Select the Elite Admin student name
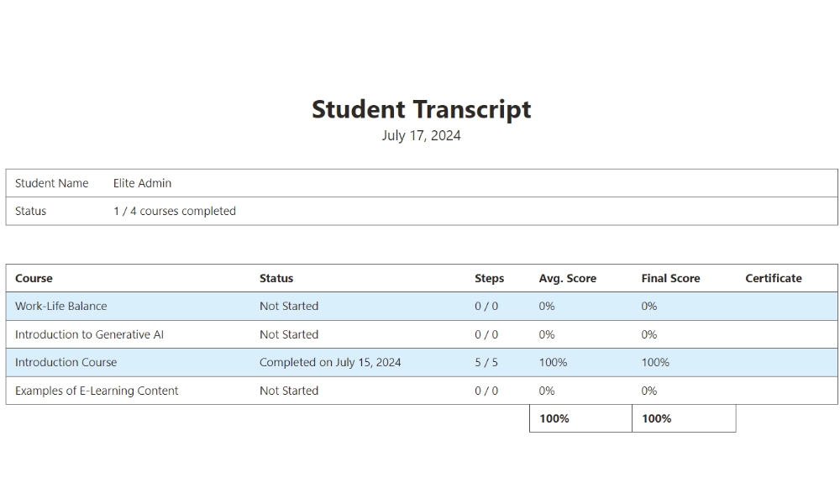The width and height of the screenshot is (840, 504). tap(142, 183)
